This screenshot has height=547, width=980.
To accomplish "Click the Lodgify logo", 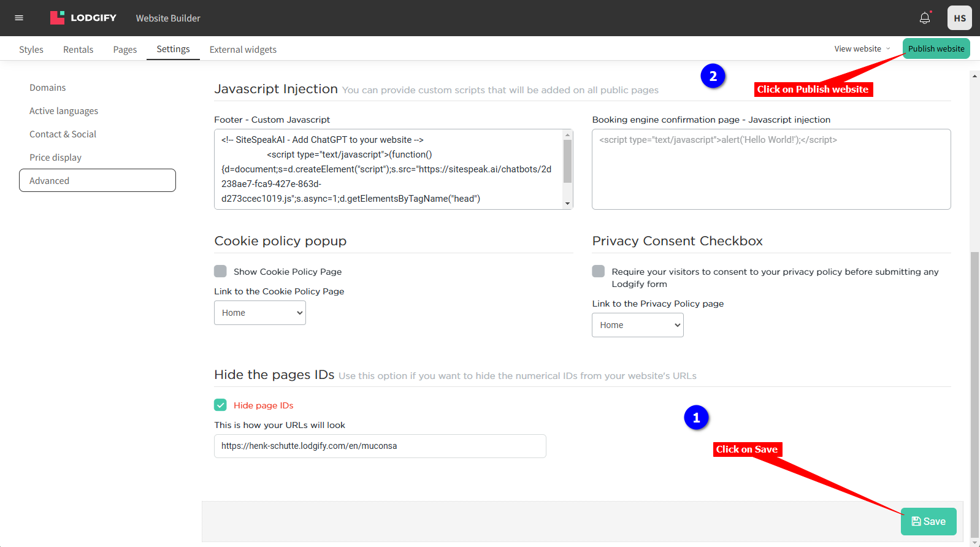I will click(x=83, y=18).
